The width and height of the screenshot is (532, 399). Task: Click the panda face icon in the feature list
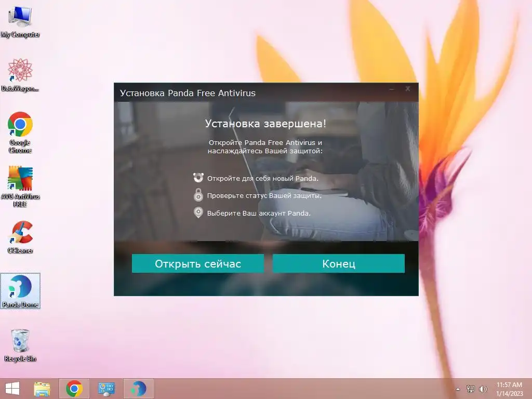click(x=198, y=178)
